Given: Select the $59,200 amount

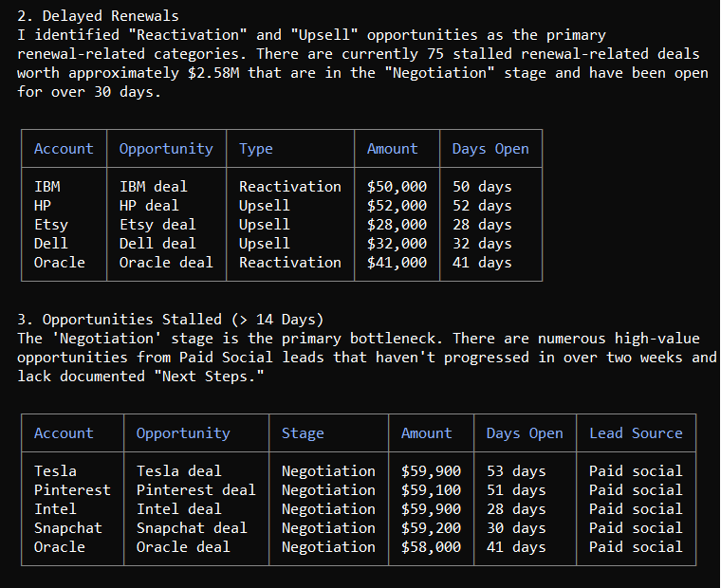Looking at the screenshot, I should click(431, 527).
